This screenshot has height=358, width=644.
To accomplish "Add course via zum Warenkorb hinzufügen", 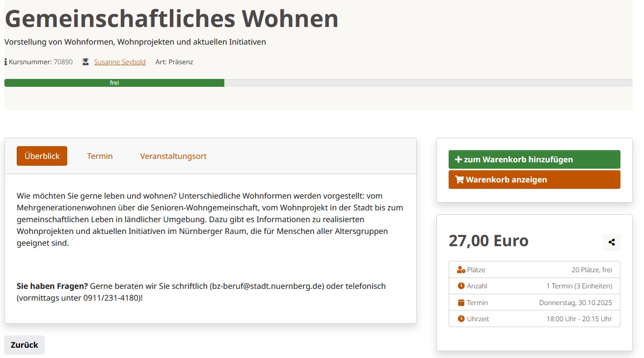I will coord(534,159).
